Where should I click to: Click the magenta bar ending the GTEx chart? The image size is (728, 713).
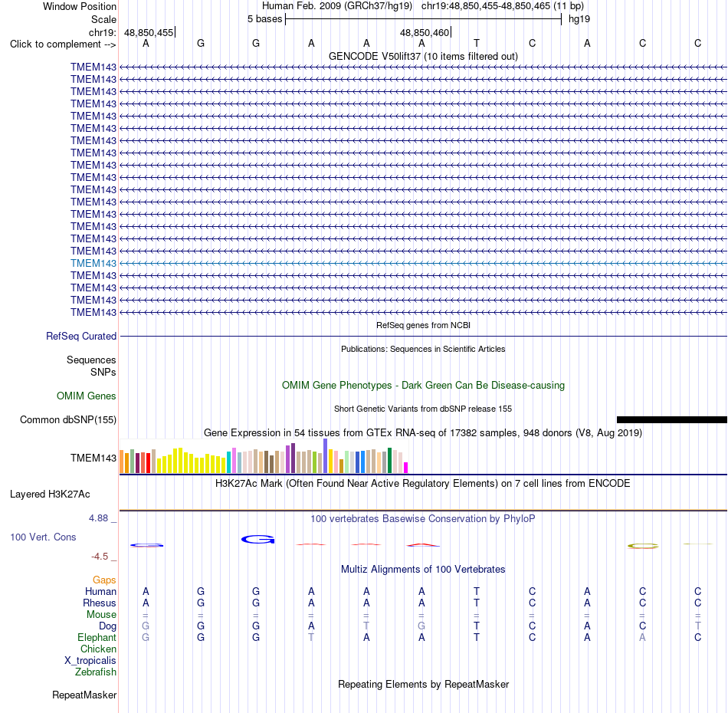tap(406, 468)
